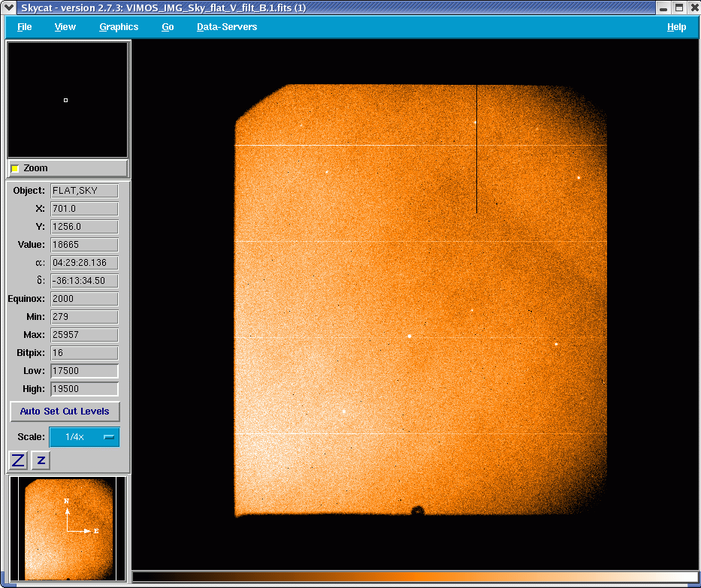Click the Object field showing FLAT,SKY
Viewport: 701px width, 588px height.
point(84,191)
